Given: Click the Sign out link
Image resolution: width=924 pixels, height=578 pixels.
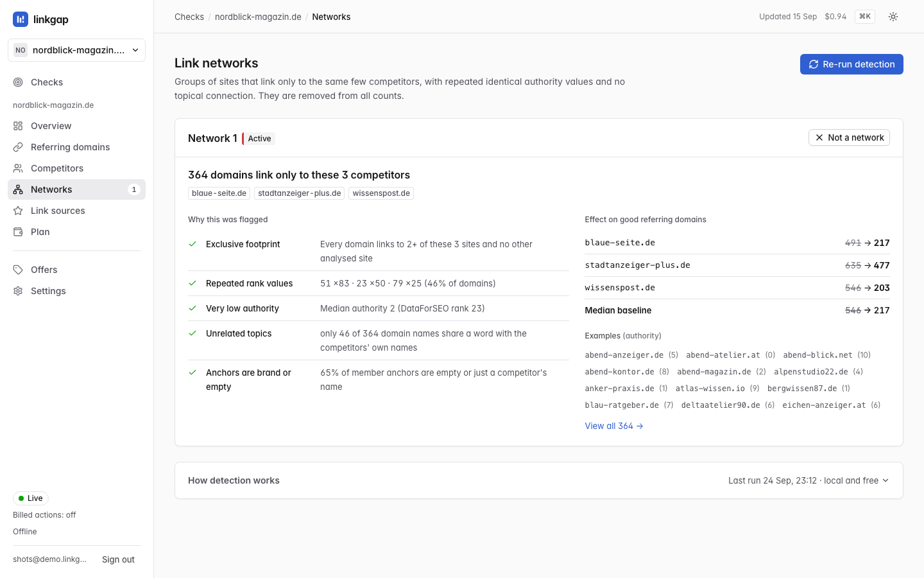Looking at the screenshot, I should click(118, 559).
